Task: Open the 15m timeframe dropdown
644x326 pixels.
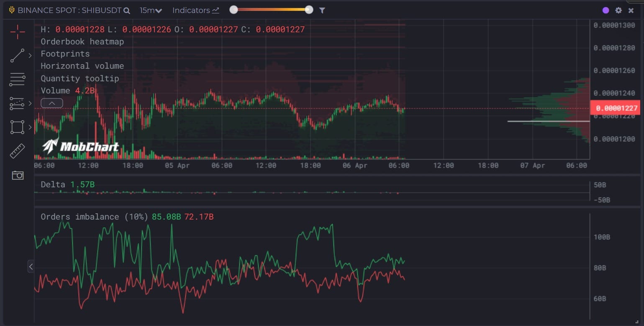Action: pyautogui.click(x=151, y=10)
